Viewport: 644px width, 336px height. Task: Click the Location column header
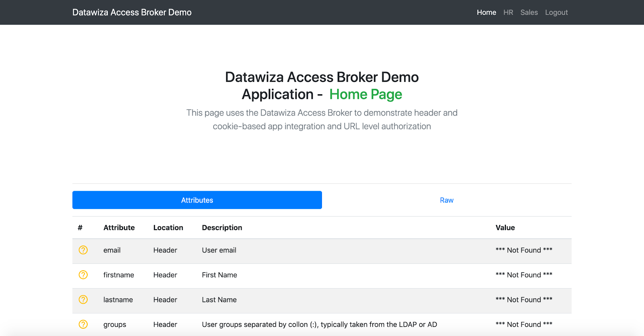click(168, 228)
